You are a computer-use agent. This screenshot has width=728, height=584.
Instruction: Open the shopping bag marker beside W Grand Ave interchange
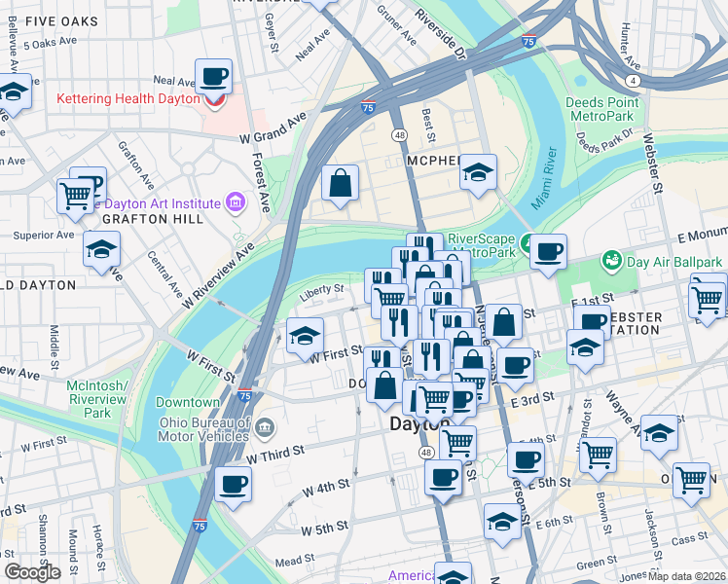tap(341, 183)
